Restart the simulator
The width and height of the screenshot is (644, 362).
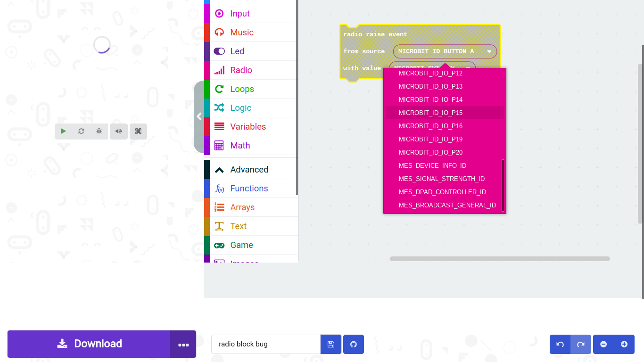(x=81, y=132)
